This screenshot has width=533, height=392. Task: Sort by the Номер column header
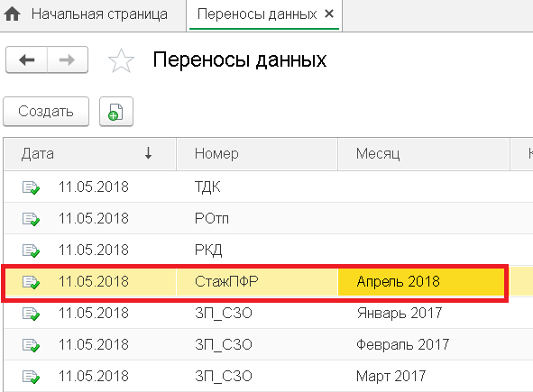tap(257, 154)
